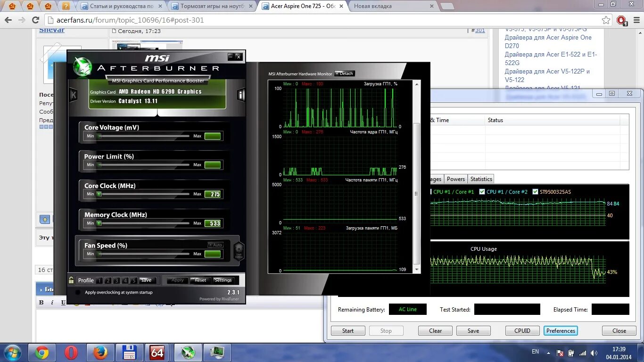Save the current Afterburner profile
This screenshot has height=362, width=644.
point(147,280)
